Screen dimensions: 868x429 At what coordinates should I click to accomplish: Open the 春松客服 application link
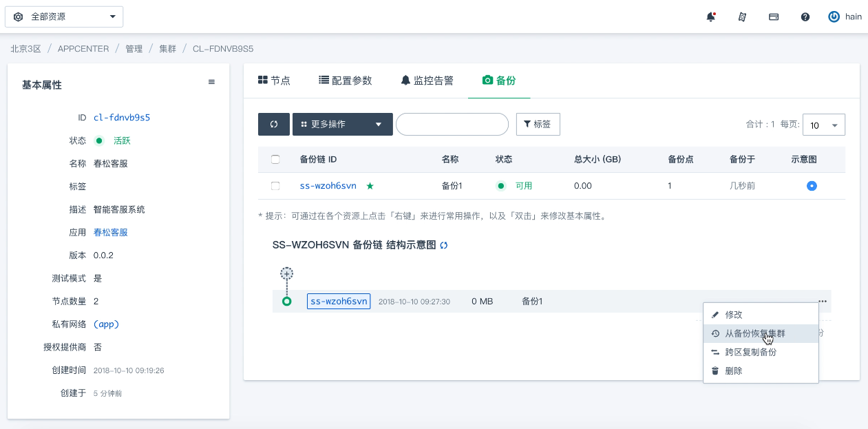click(x=111, y=232)
